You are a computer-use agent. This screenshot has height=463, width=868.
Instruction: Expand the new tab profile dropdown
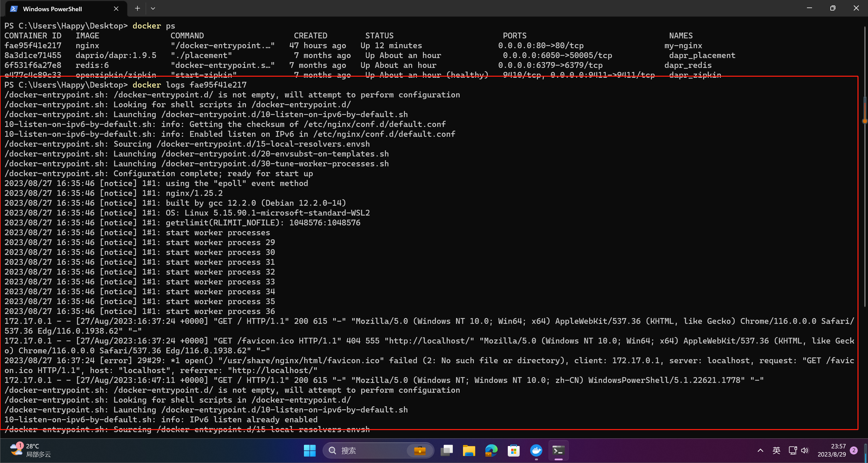(x=153, y=8)
